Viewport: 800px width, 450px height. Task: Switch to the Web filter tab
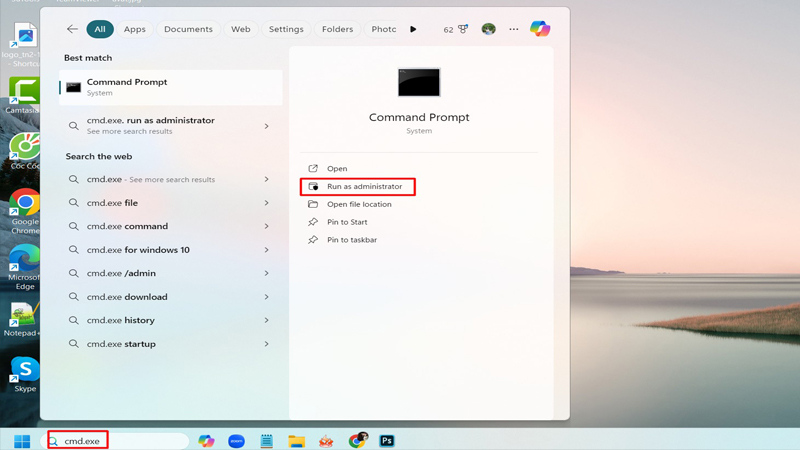tap(241, 29)
